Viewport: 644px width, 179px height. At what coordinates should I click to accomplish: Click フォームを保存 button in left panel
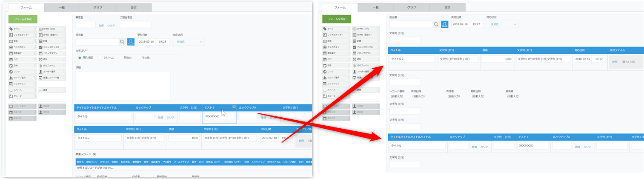pos(23,19)
